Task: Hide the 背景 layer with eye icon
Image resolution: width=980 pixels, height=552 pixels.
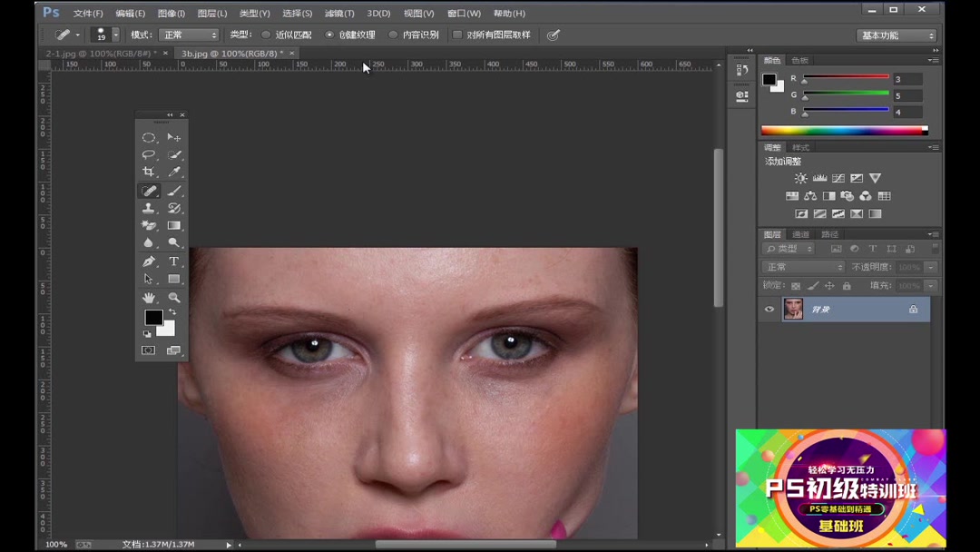Action: point(769,310)
